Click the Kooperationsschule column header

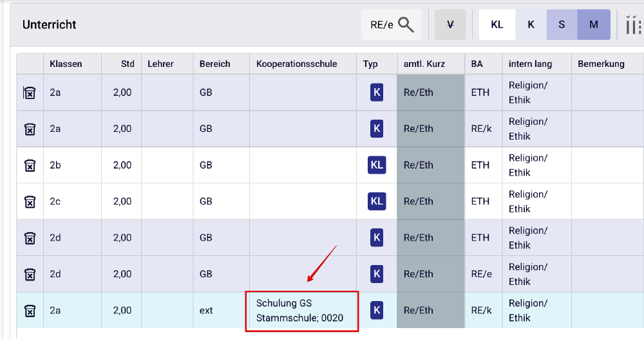coord(296,64)
